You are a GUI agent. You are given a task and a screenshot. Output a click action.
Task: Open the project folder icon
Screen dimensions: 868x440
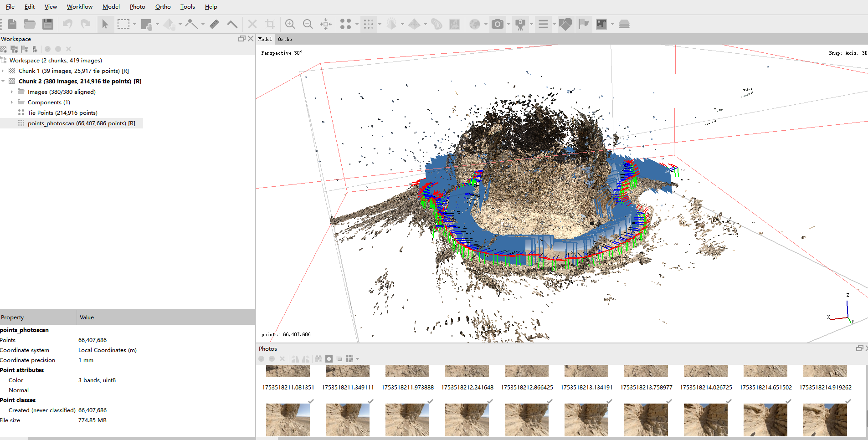(x=30, y=24)
